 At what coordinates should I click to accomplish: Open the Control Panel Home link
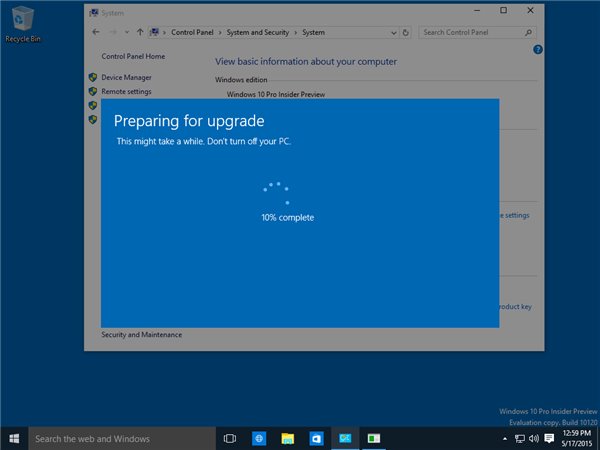click(x=133, y=57)
